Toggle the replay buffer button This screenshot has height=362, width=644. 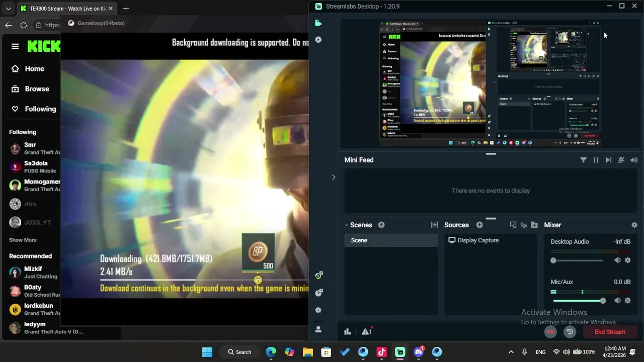point(570,331)
